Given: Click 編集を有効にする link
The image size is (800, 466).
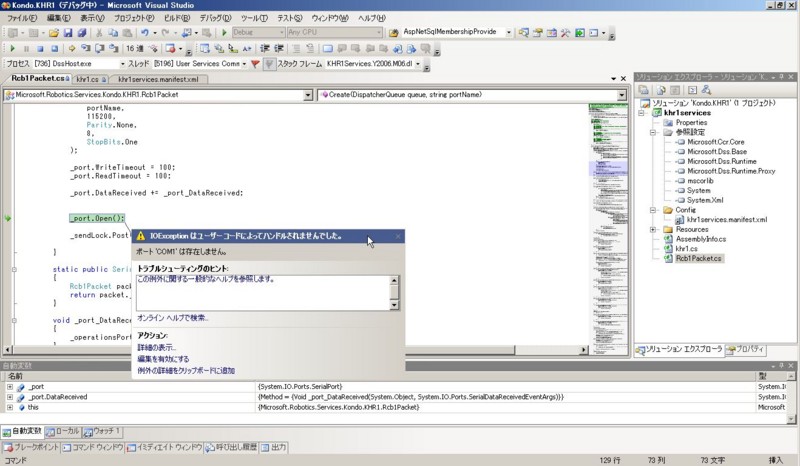Looking at the screenshot, I should (163, 359).
